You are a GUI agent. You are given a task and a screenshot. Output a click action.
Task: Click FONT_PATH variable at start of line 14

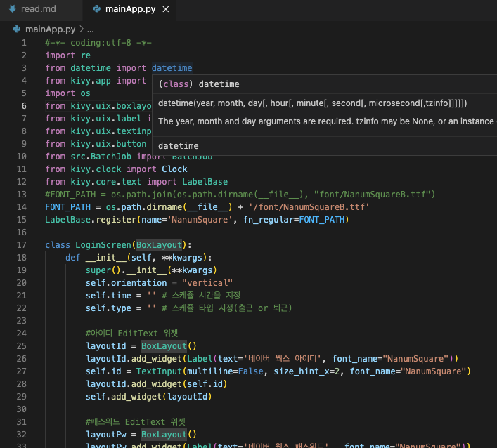pyautogui.click(x=67, y=207)
